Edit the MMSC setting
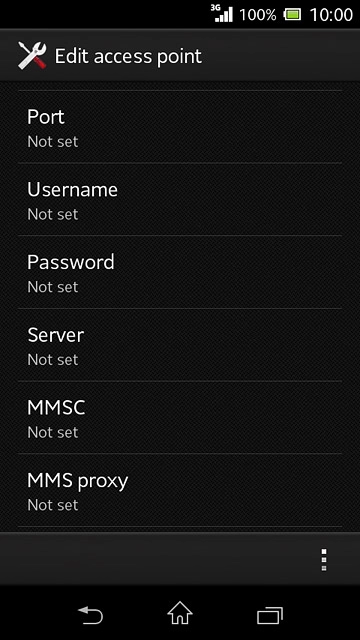Viewport: 360px width, 640px height. coord(180,418)
